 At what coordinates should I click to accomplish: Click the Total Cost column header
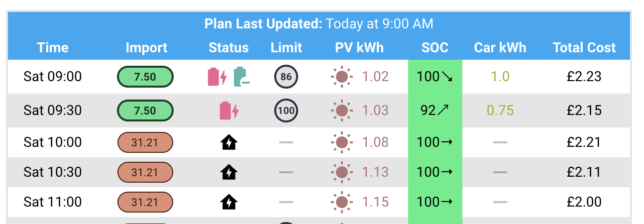(584, 48)
